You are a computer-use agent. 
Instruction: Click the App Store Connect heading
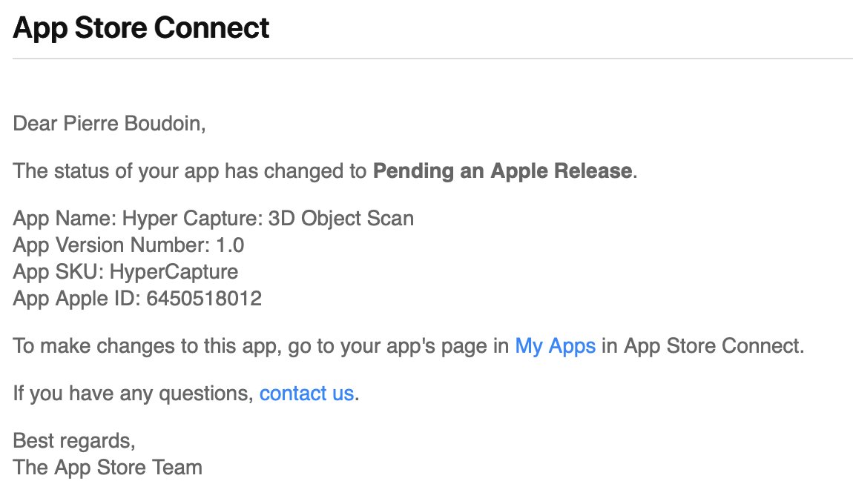[x=141, y=27]
